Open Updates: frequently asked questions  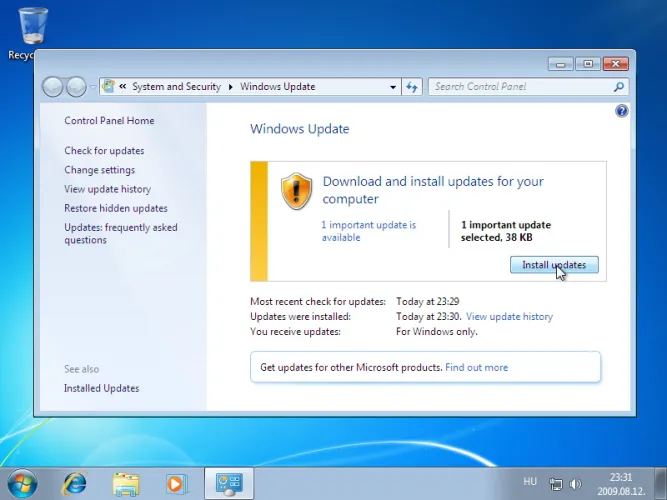pyautogui.click(x=121, y=234)
